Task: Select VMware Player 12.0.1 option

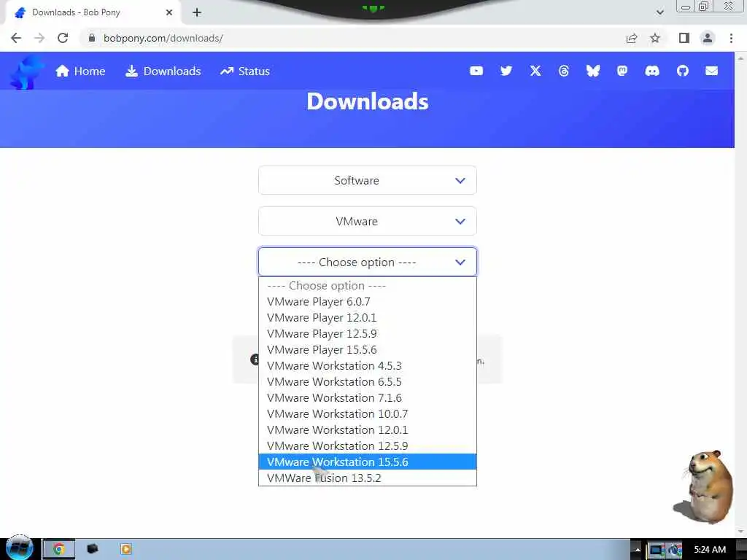Action: pos(368,318)
